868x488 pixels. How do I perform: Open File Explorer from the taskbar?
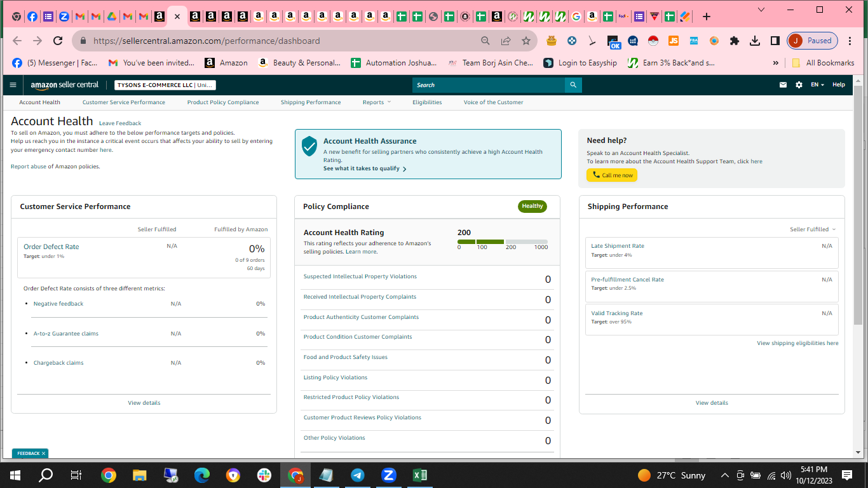pos(140,475)
